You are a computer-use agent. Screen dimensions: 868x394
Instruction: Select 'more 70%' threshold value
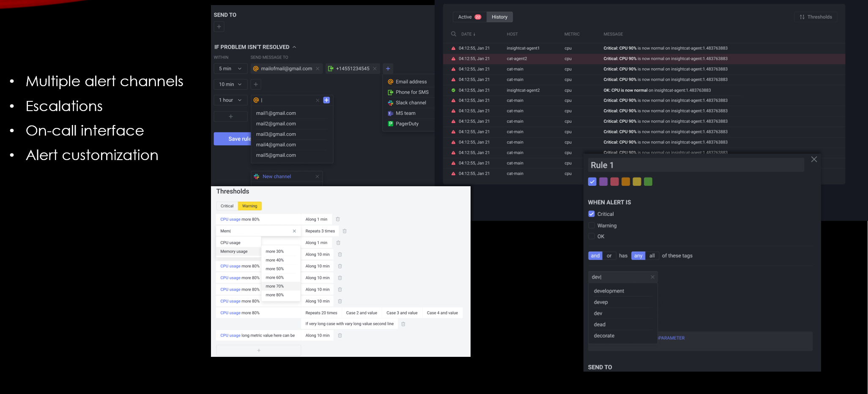point(281,286)
